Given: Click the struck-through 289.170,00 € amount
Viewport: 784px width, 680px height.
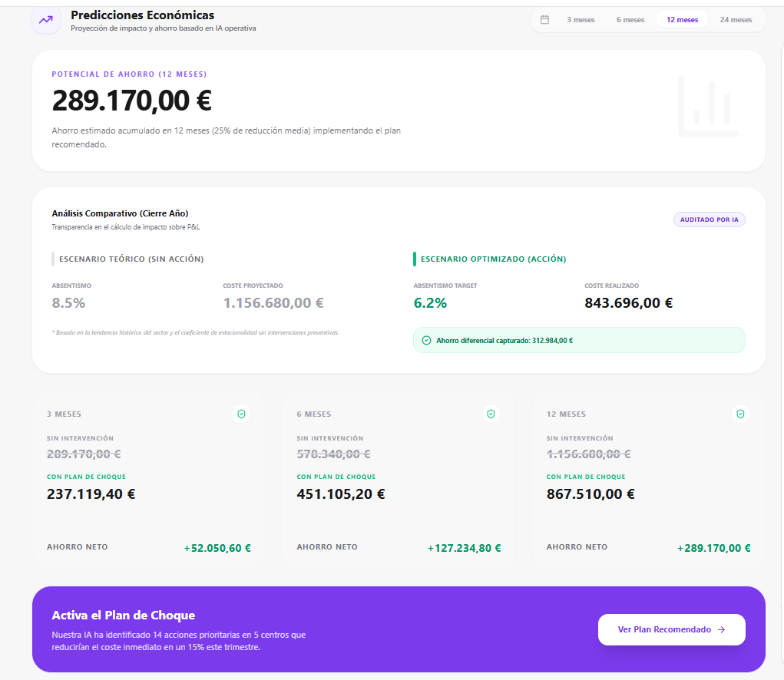Looking at the screenshot, I should coord(84,454).
